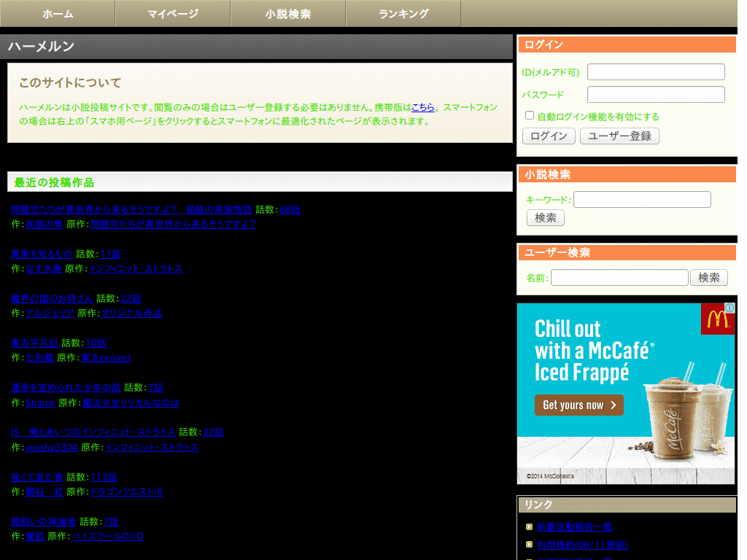The image size is (747, 560).
Task: Open the ホーム navigation tab
Action: [x=58, y=14]
